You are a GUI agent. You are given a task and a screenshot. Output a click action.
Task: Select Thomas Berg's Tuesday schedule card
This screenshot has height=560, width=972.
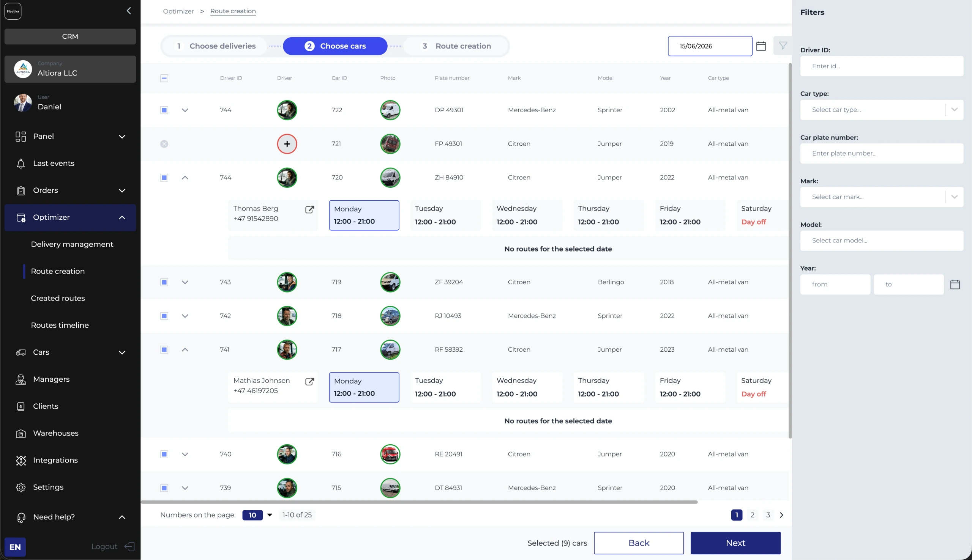tap(445, 216)
